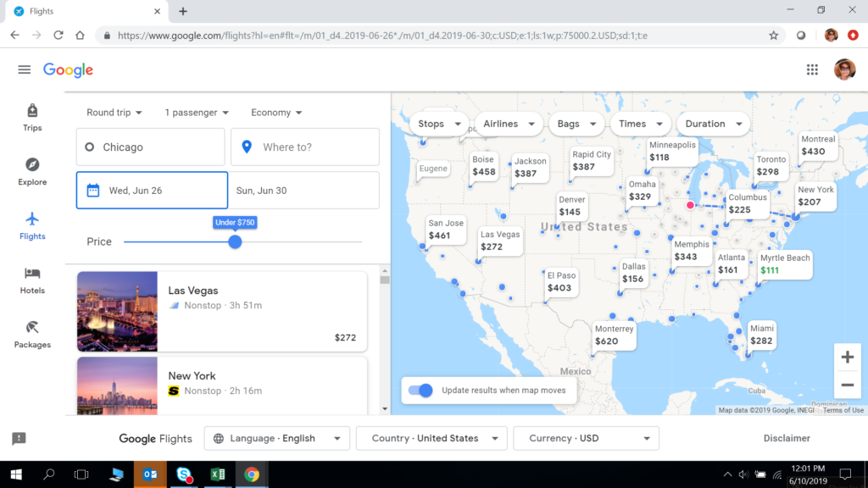Open the Terms of Use map link
The width and height of the screenshot is (868, 488).
point(843,411)
